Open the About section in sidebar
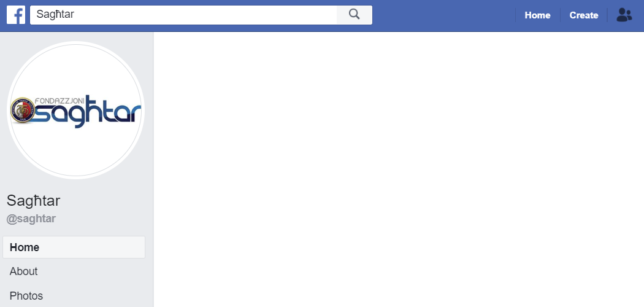Screen dimensions: 644x307 click(23, 271)
